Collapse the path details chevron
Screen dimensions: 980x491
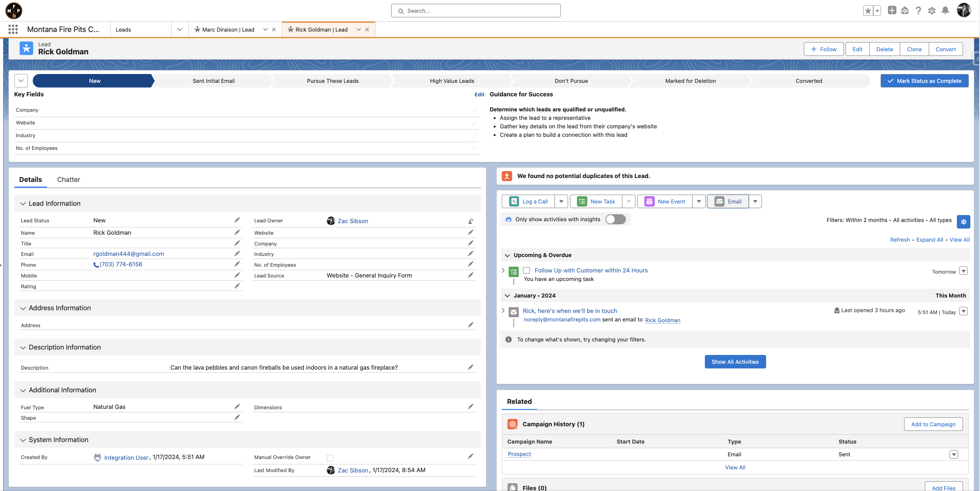tap(21, 81)
